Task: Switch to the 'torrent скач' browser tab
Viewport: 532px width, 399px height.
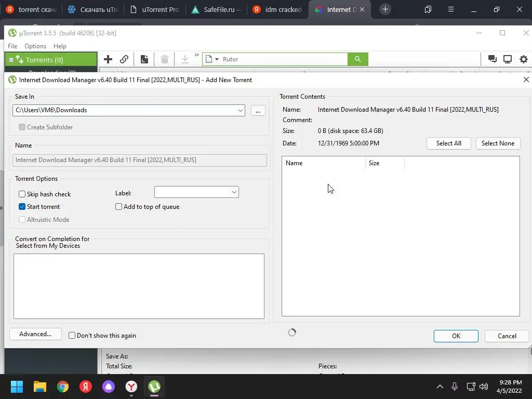Action: point(31,9)
